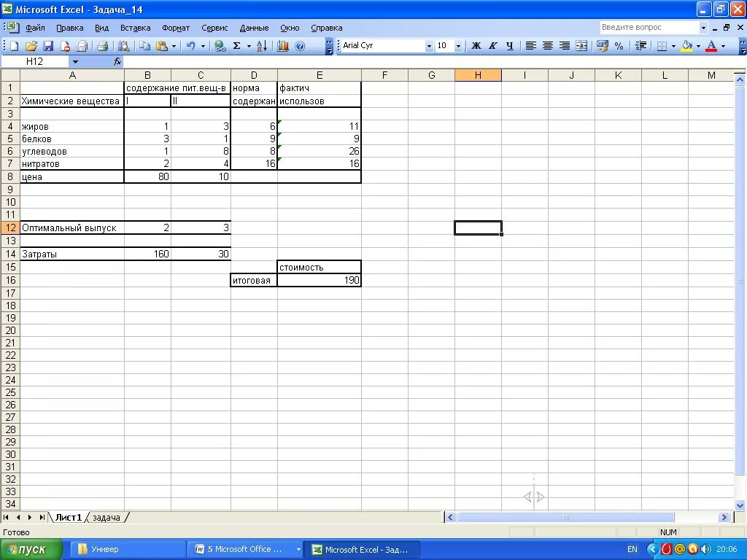The height and width of the screenshot is (560, 747).
Task: Align text left in the cell
Action: point(531,46)
